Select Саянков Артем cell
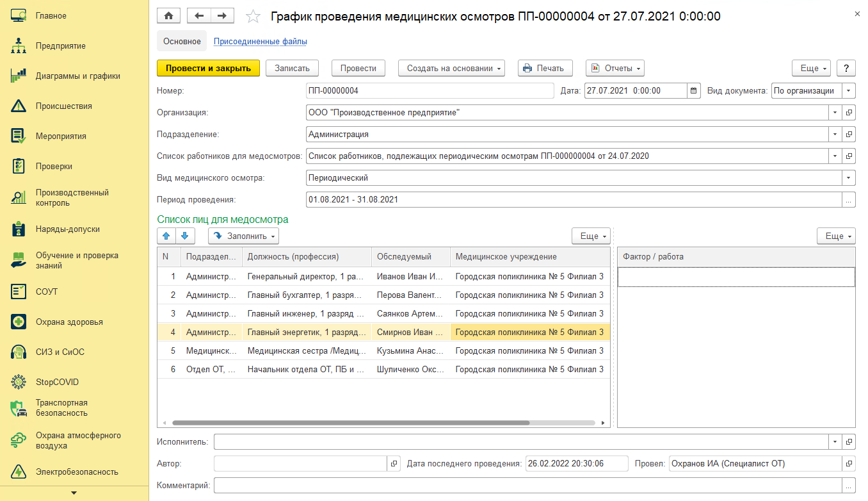This screenshot has width=868, height=501. pos(410,314)
